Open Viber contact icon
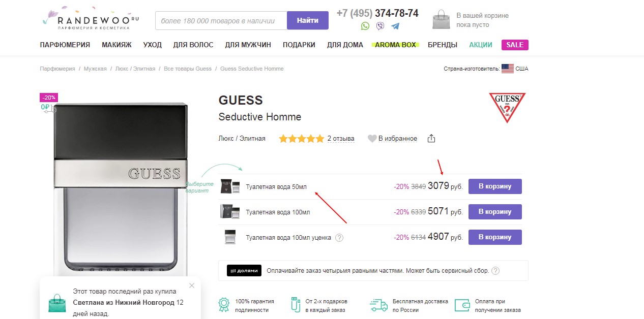The width and height of the screenshot is (644, 319). click(x=380, y=26)
